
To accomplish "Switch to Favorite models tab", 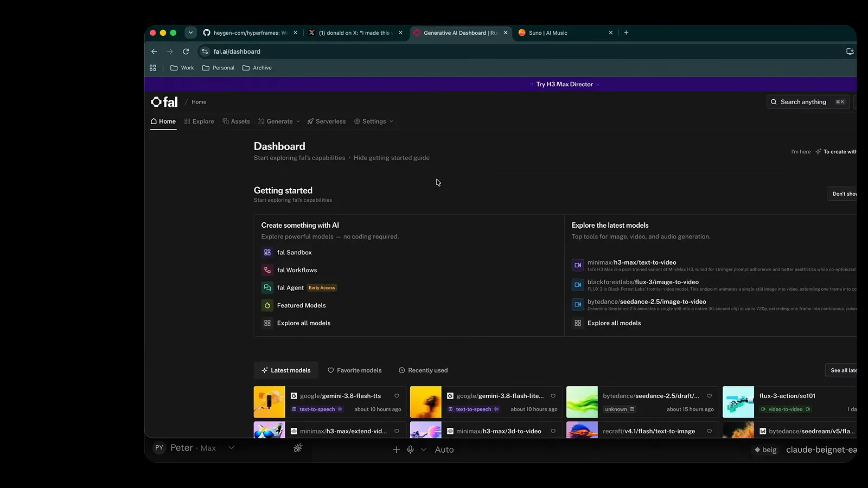I will [x=354, y=370].
